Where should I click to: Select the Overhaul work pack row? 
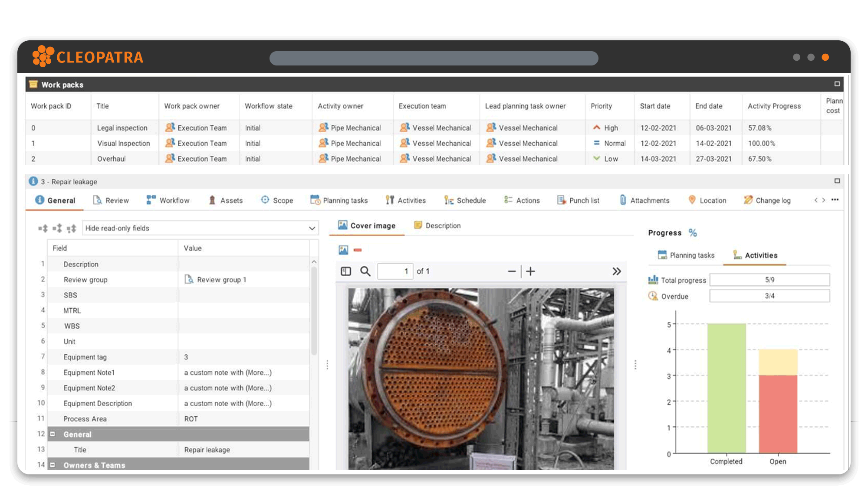click(112, 159)
